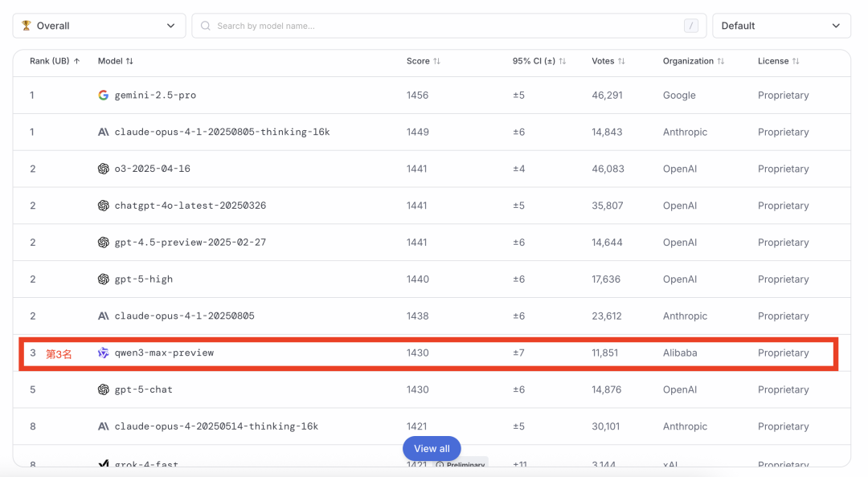Select model name qwen3-max-preview

164,353
